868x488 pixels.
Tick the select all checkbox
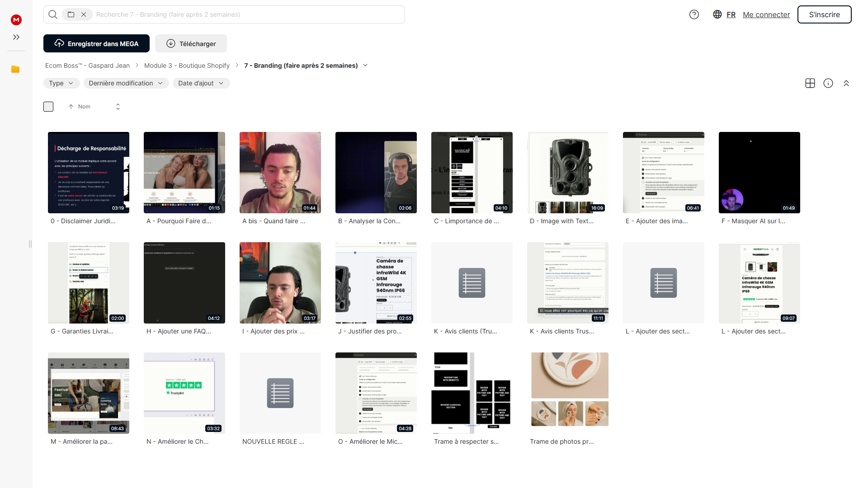coord(48,107)
